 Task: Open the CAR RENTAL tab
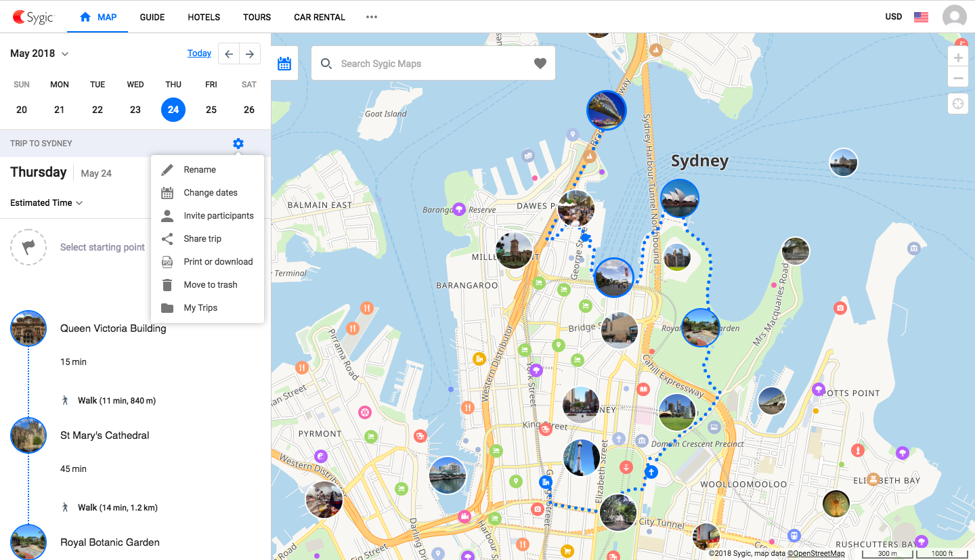[x=320, y=17]
